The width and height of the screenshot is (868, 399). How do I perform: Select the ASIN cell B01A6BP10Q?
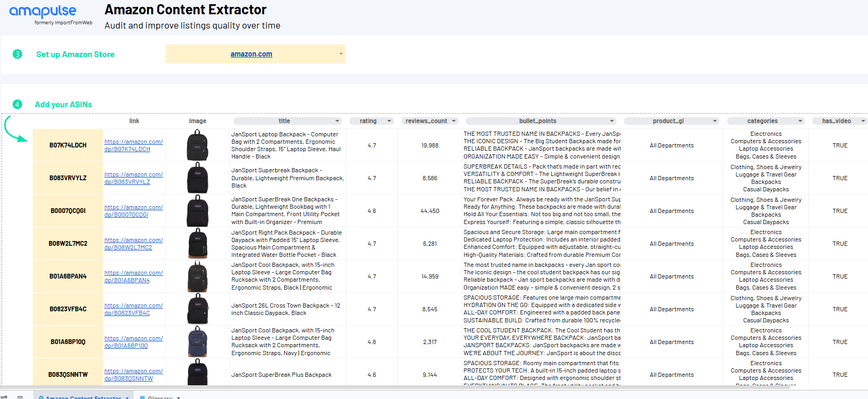tap(68, 342)
